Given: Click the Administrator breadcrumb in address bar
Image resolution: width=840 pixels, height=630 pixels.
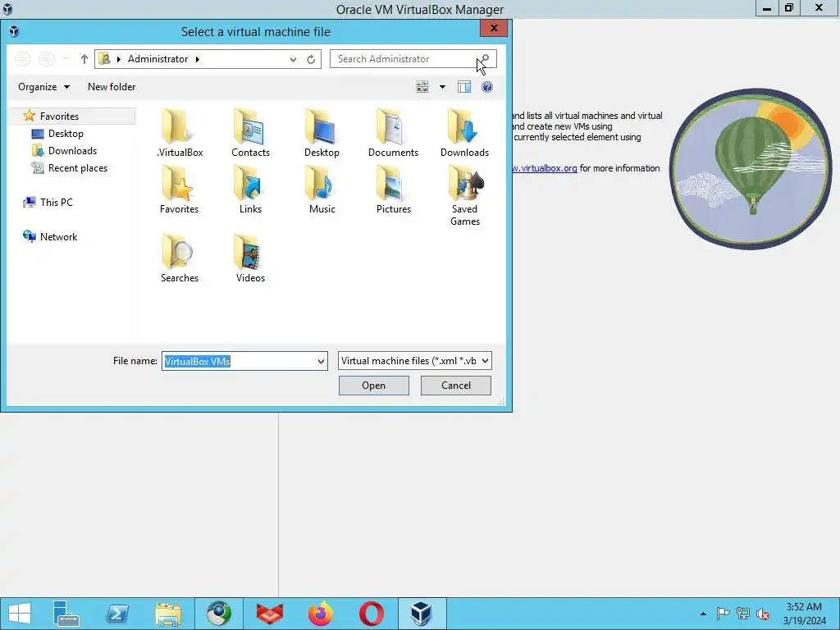Looking at the screenshot, I should click(157, 59).
